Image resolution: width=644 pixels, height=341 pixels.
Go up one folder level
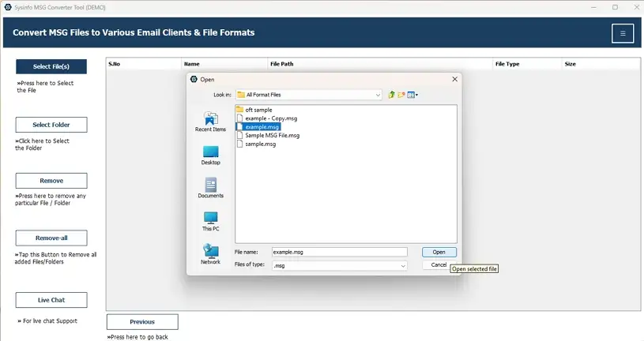(391, 95)
